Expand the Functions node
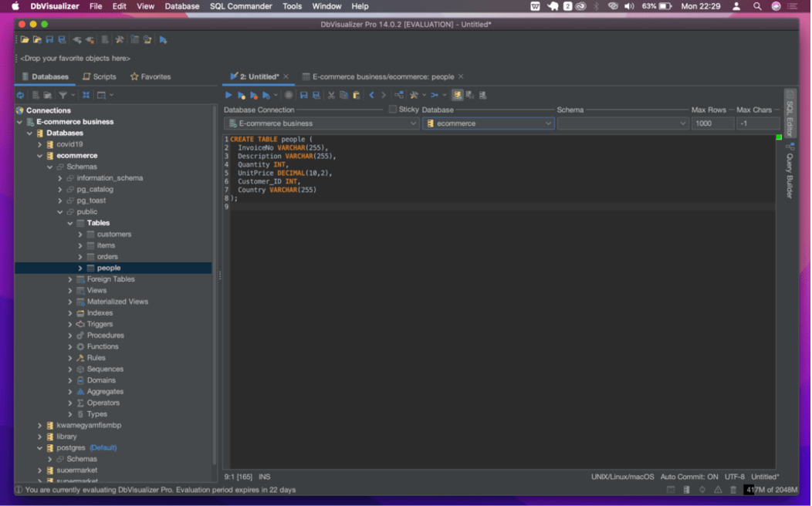 70,346
